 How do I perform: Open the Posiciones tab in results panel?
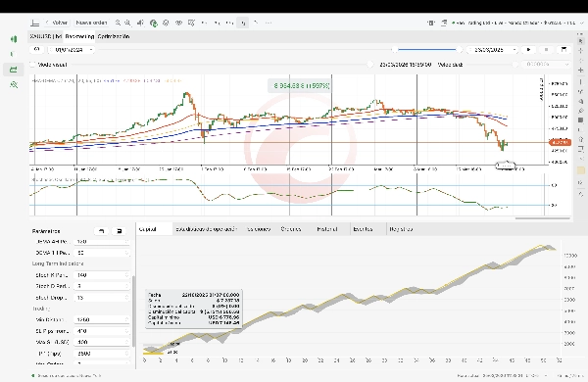coord(259,229)
